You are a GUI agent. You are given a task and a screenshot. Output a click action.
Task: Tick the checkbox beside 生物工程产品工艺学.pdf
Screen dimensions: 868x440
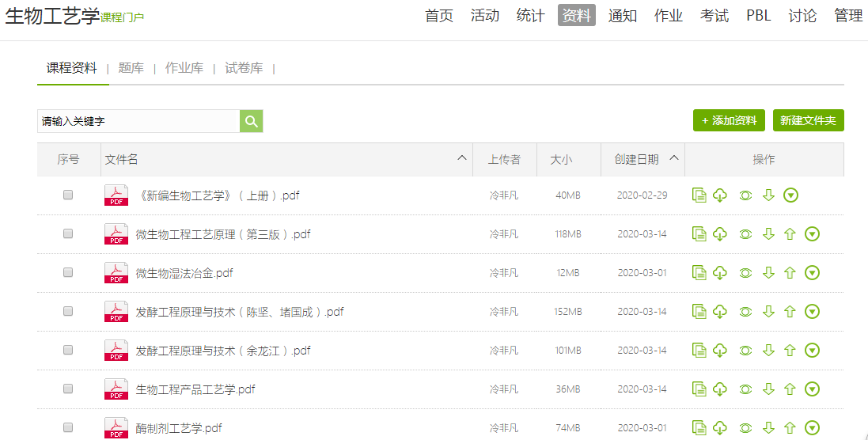[x=68, y=389]
